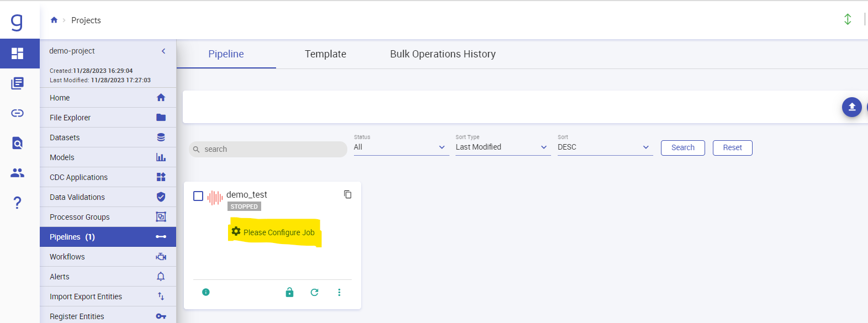The width and height of the screenshot is (868, 323).
Task: Open the help question mark icon
Action: tap(18, 203)
